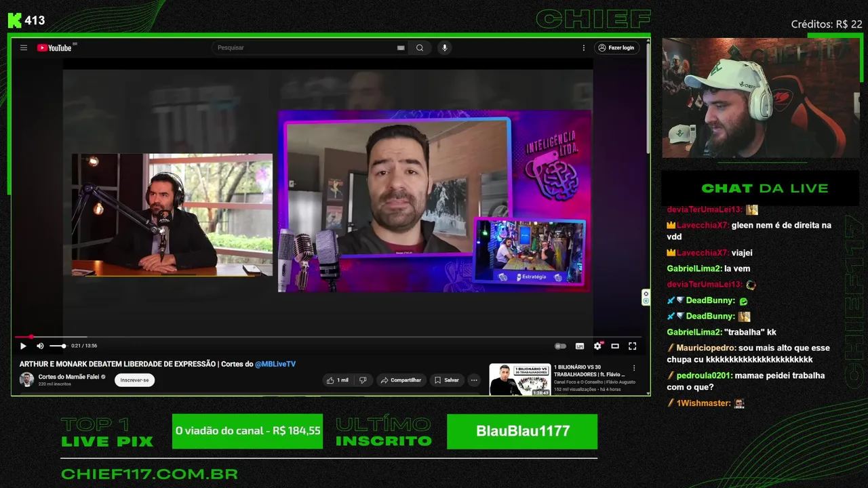This screenshot has width=868, height=488.
Task: Open YouTube header three-dot settings menu
Action: tap(583, 47)
